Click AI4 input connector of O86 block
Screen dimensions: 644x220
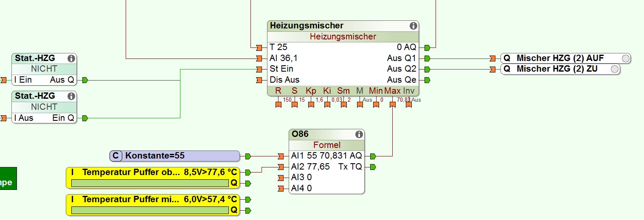click(x=280, y=189)
